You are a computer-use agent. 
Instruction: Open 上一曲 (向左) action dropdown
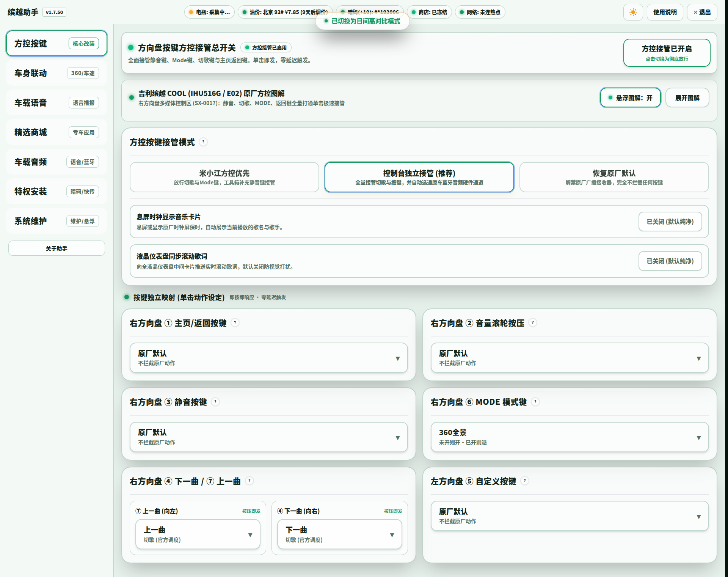coord(198,534)
